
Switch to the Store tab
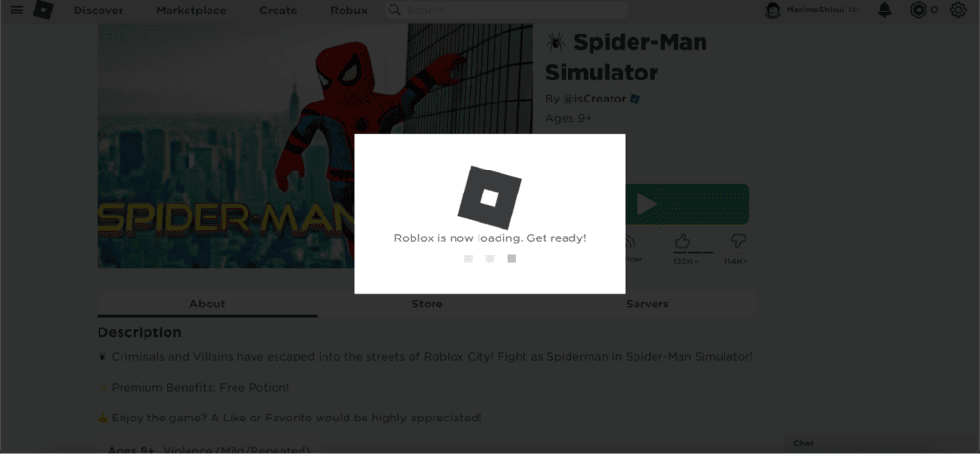click(x=427, y=304)
